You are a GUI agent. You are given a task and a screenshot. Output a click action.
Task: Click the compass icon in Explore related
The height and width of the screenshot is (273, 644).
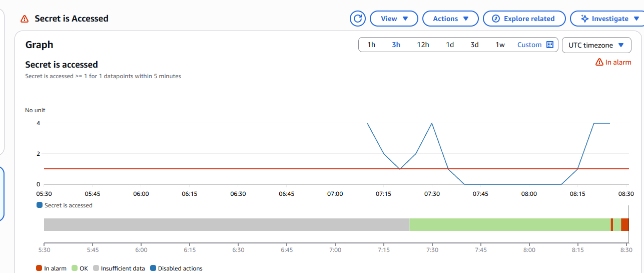(496, 19)
